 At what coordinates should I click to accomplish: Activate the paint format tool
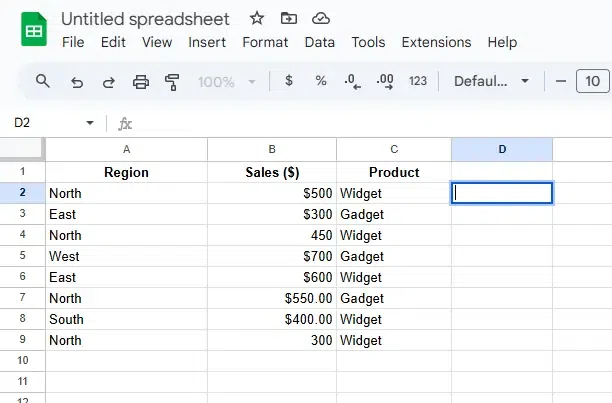172,81
